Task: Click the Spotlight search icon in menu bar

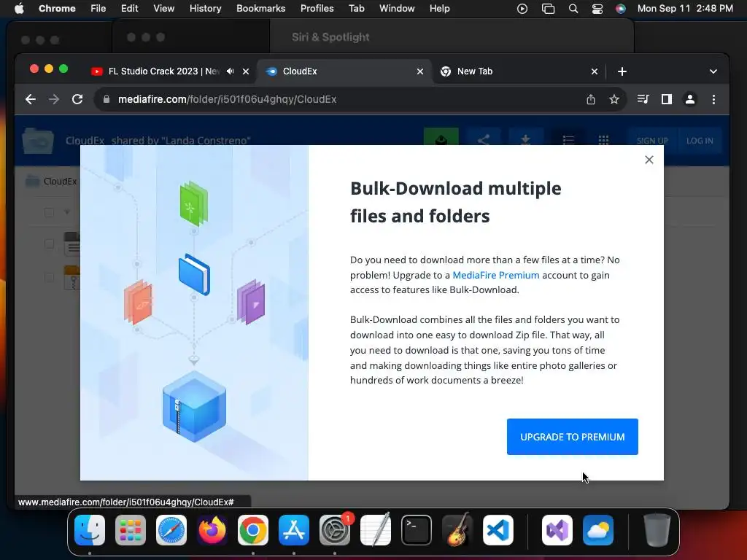Action: click(573, 9)
